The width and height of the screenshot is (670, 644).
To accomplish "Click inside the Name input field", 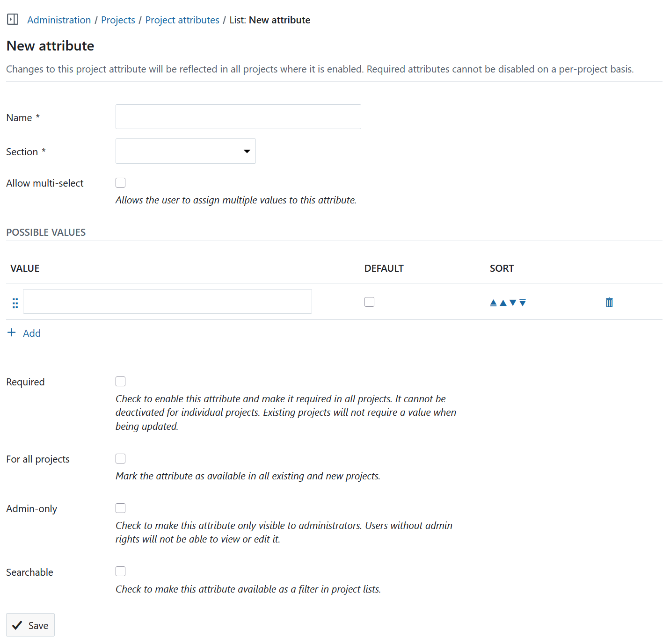I will tap(238, 116).
